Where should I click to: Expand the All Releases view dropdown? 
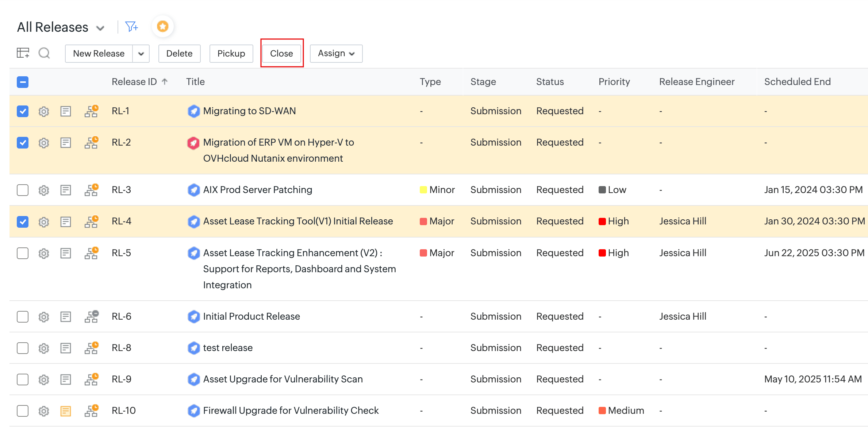[x=100, y=28]
